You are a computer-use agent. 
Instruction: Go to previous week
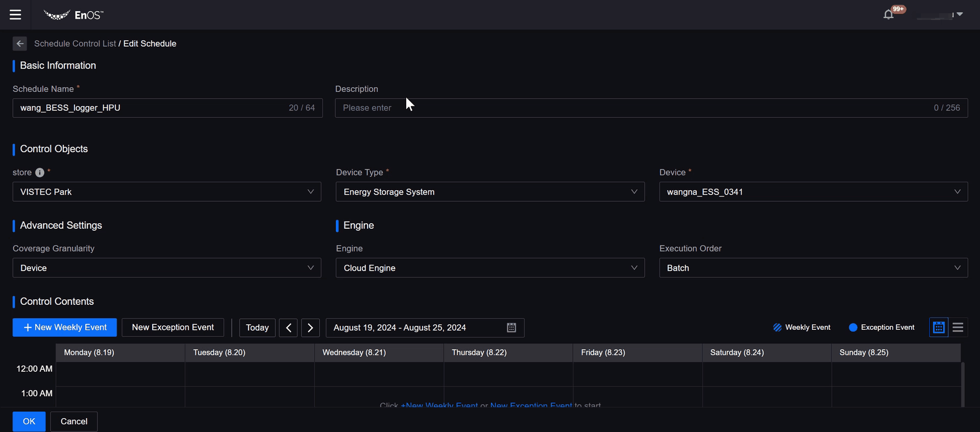288,328
